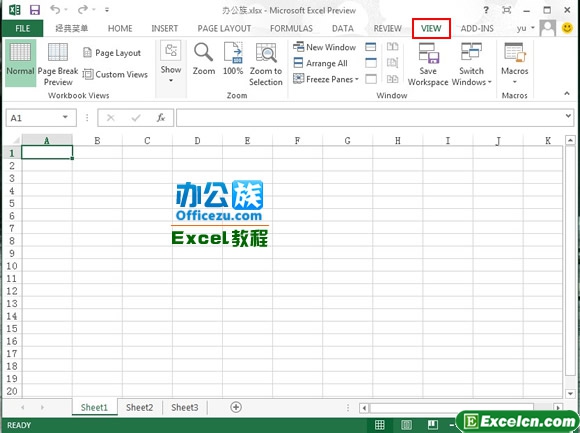Reset zoom to 100%
The image size is (580, 433).
tap(233, 59)
